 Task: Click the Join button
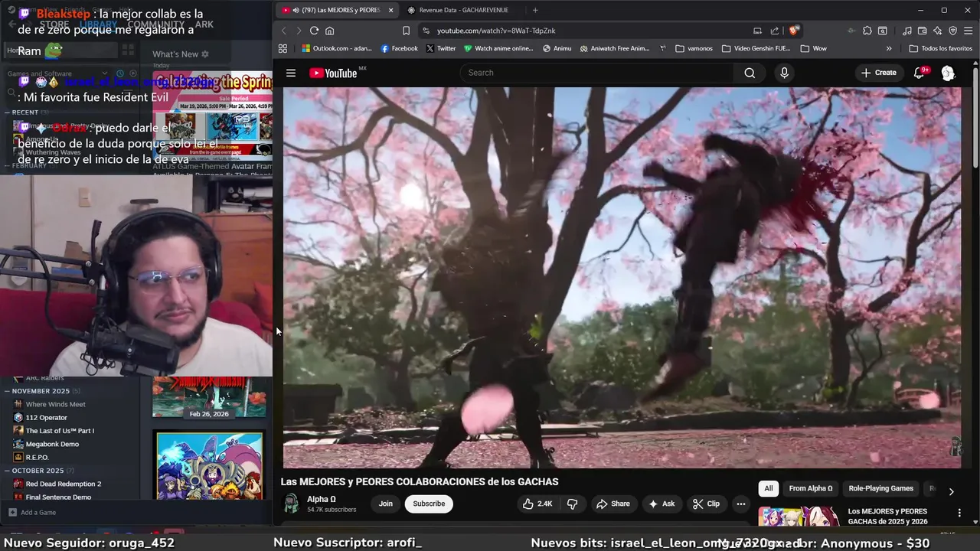click(386, 504)
